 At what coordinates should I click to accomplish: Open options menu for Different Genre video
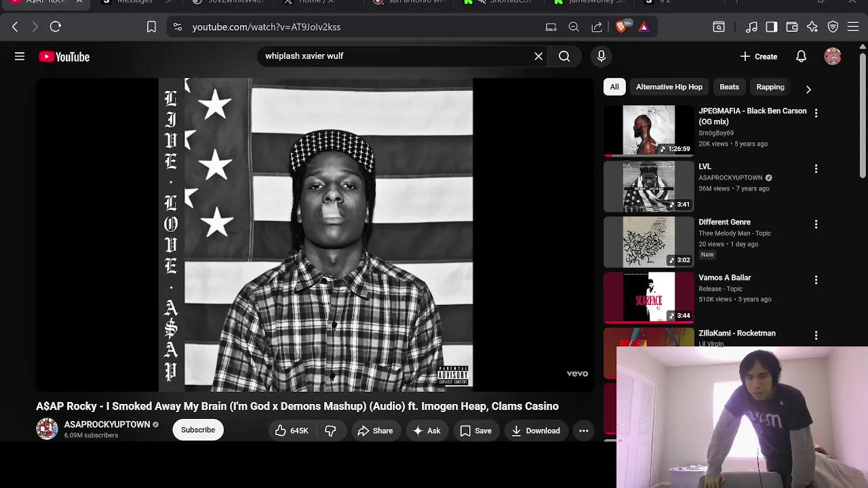pyautogui.click(x=816, y=224)
